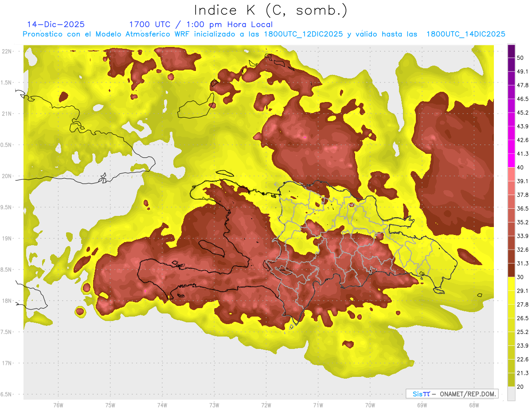Click legend value 47.8
This screenshot has height=411, width=532.
click(x=522, y=85)
